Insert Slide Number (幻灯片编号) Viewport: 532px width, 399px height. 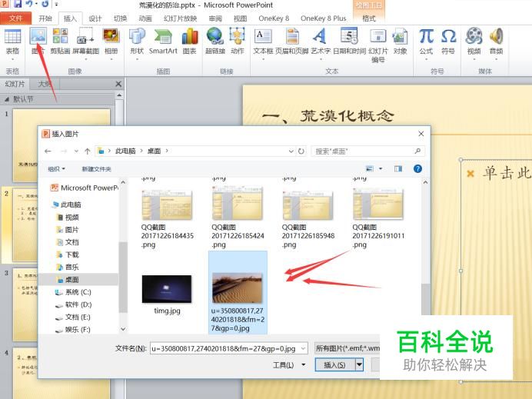[378, 46]
